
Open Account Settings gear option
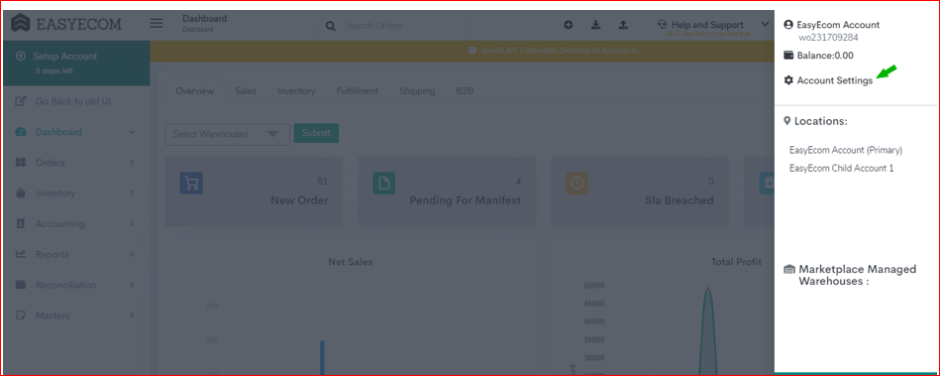(x=828, y=80)
